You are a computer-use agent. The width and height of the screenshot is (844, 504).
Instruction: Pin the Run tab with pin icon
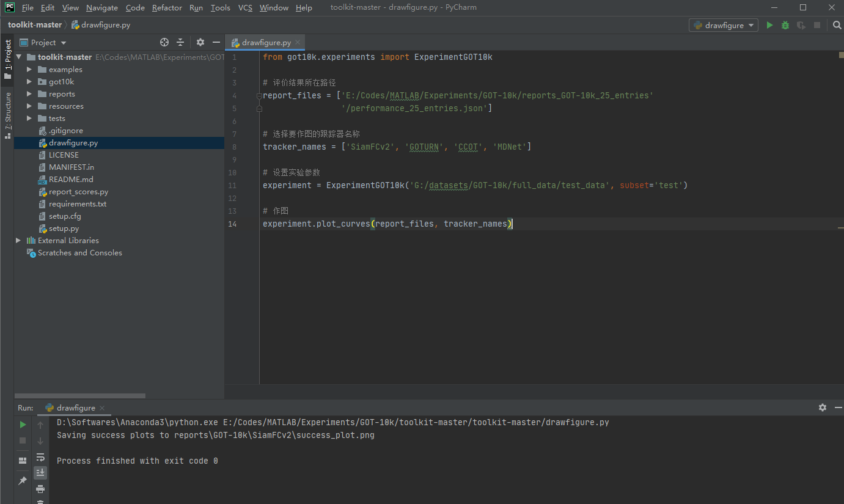[23, 481]
